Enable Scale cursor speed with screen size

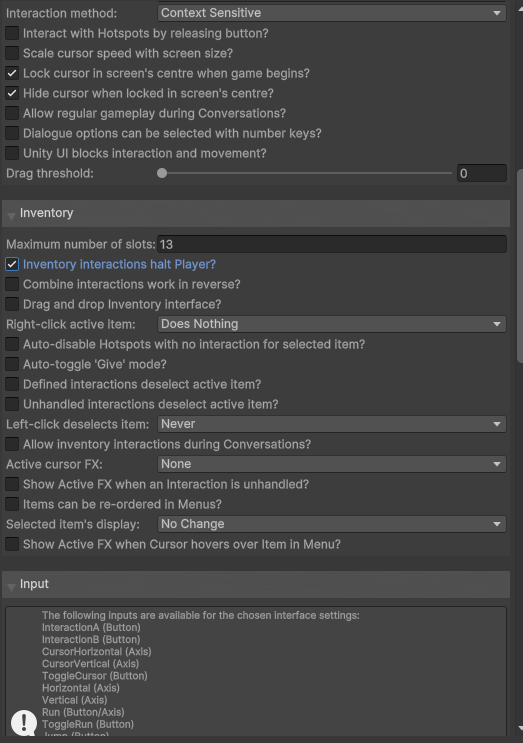tap(12, 54)
